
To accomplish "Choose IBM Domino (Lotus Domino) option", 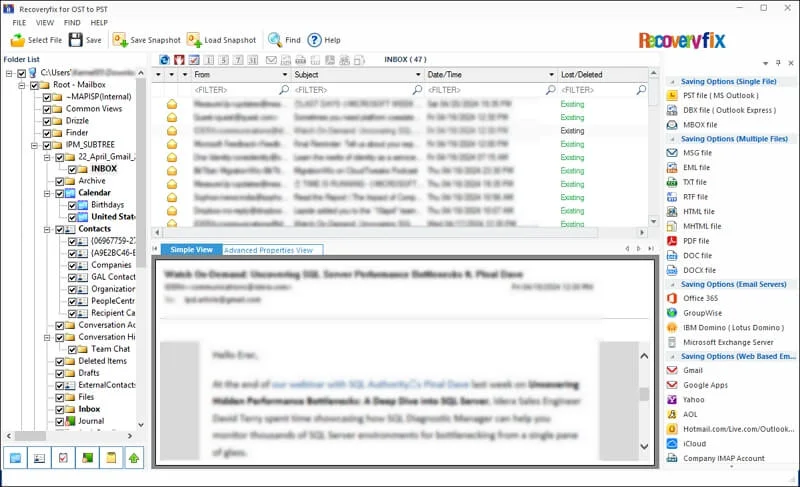I will [733, 327].
